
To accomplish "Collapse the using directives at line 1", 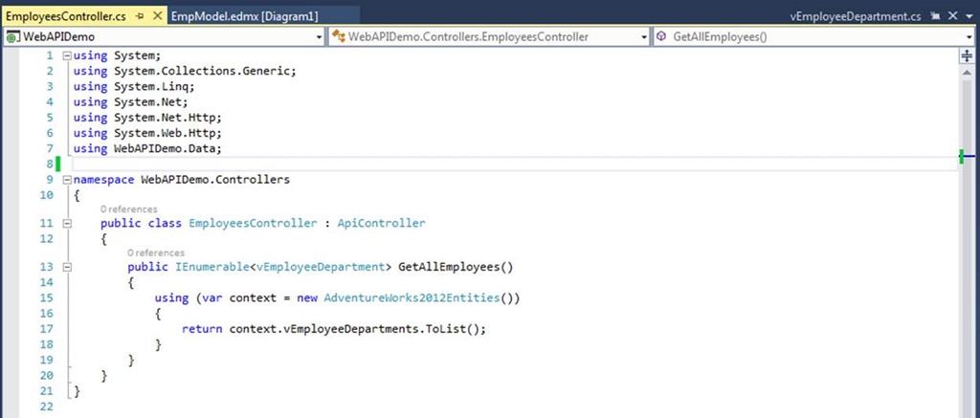I will pyautogui.click(x=67, y=55).
